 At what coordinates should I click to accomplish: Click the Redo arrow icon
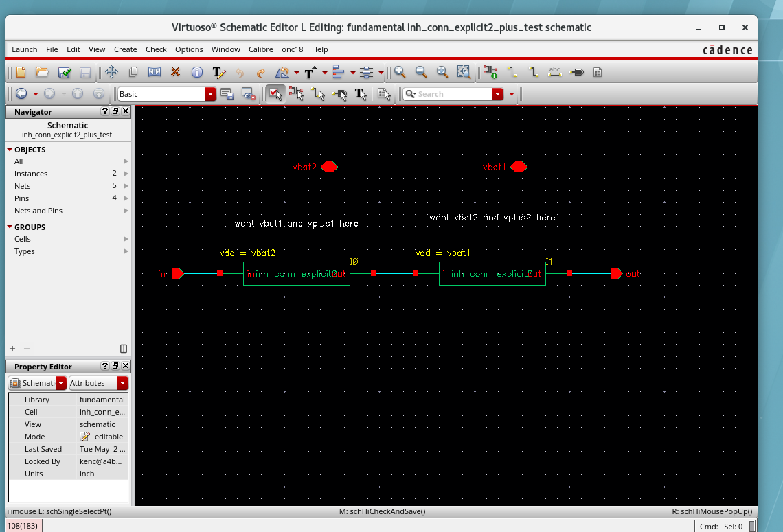261,73
